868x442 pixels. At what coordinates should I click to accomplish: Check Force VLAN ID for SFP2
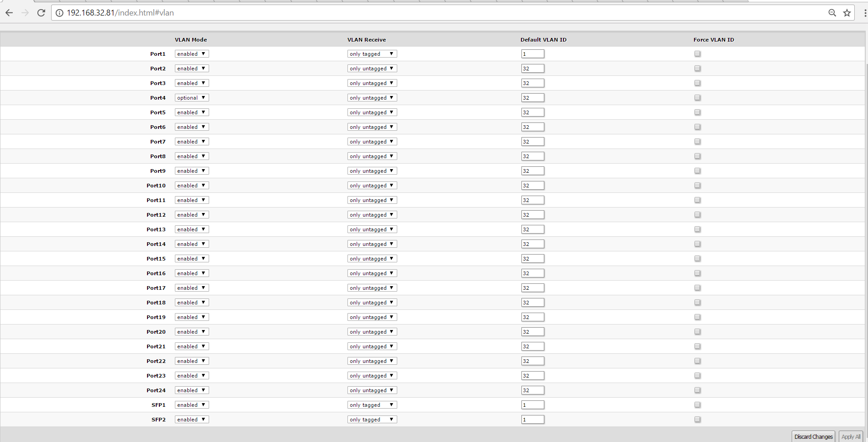[x=697, y=419]
